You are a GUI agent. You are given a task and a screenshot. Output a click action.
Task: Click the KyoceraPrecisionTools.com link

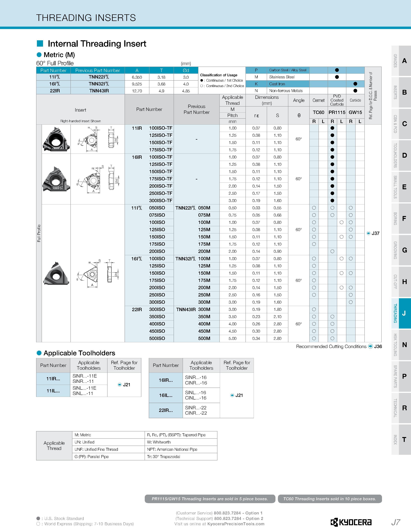click(236, 524)
